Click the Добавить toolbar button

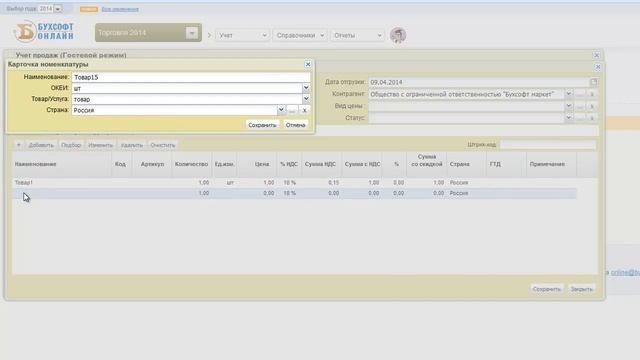click(41, 145)
